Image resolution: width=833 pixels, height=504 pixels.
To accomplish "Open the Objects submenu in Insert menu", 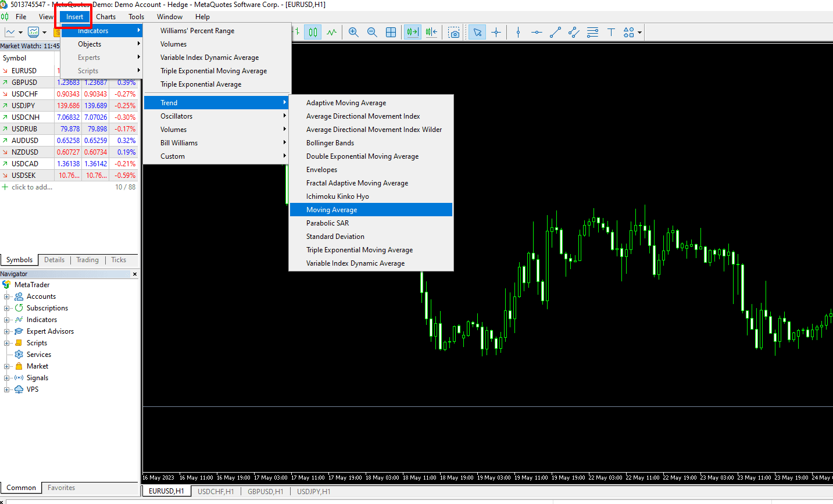I will click(x=101, y=44).
